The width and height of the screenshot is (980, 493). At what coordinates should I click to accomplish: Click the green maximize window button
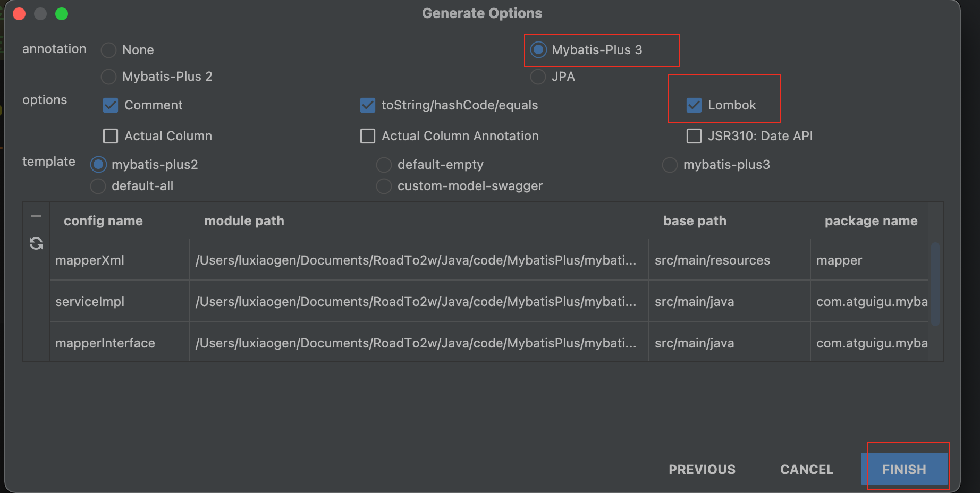point(62,14)
